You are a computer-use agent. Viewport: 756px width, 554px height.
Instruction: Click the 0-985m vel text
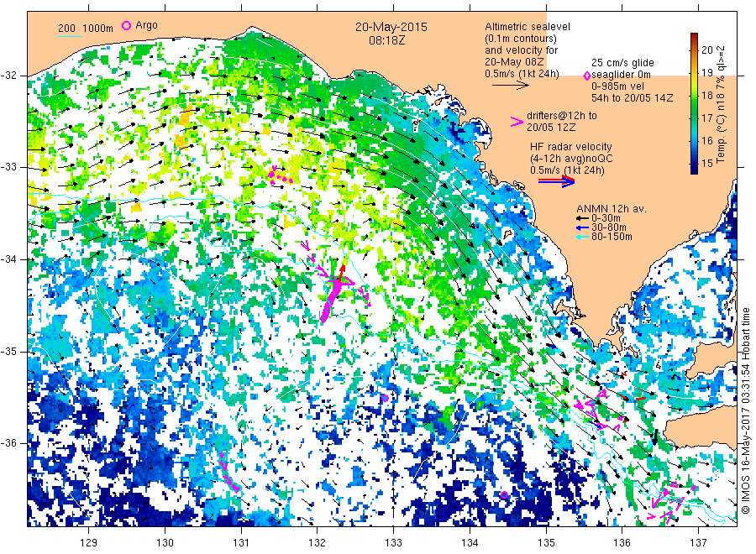tap(618, 86)
